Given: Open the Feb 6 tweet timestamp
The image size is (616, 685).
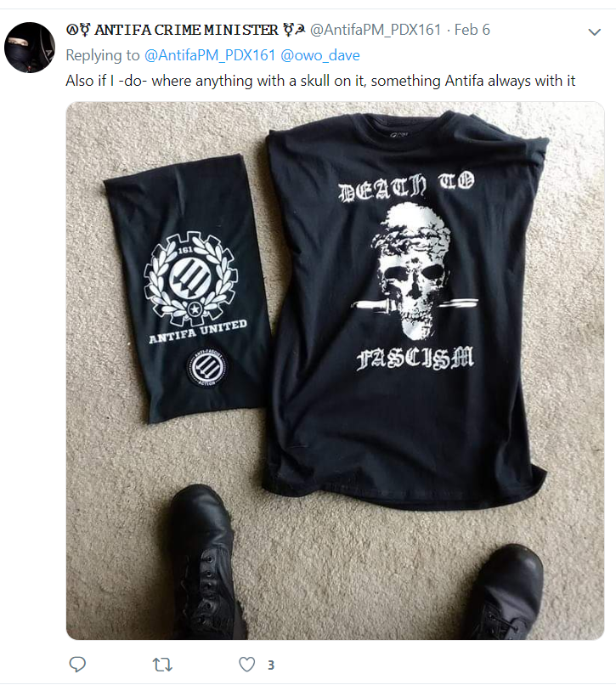Looking at the screenshot, I should point(472,30).
